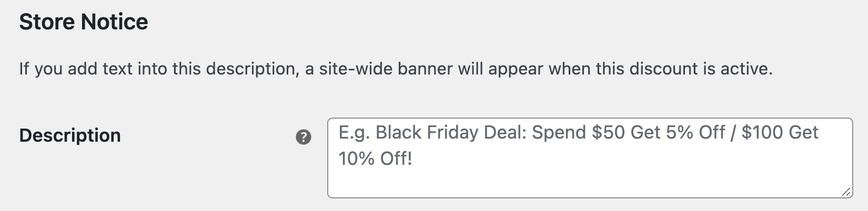Focus the Description text area
The height and width of the screenshot is (211, 868).
coord(590,158)
